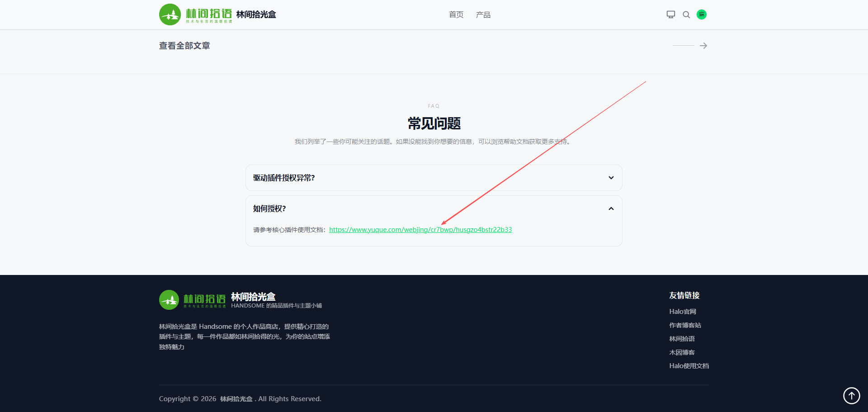Open the 产品 nav item
The width and height of the screenshot is (868, 412).
[483, 15]
